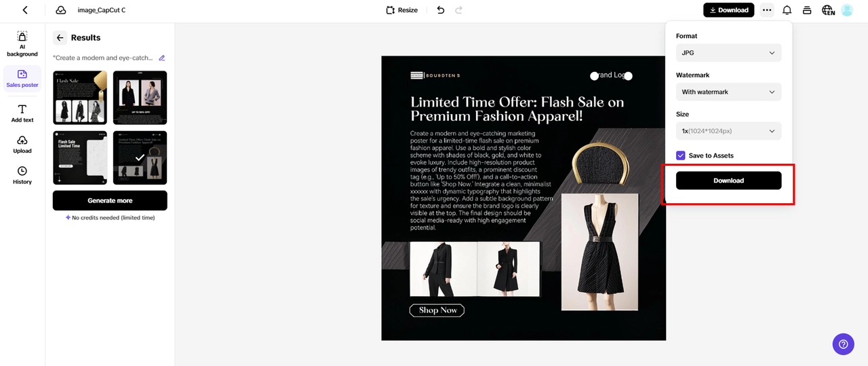Click the project name image_CapCut C
Screen dimensions: 868x366
pyautogui.click(x=101, y=10)
